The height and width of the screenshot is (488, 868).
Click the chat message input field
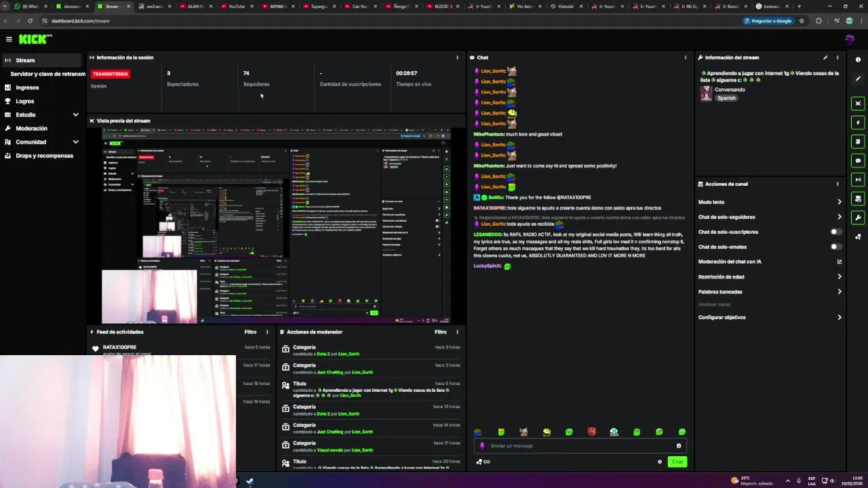580,446
